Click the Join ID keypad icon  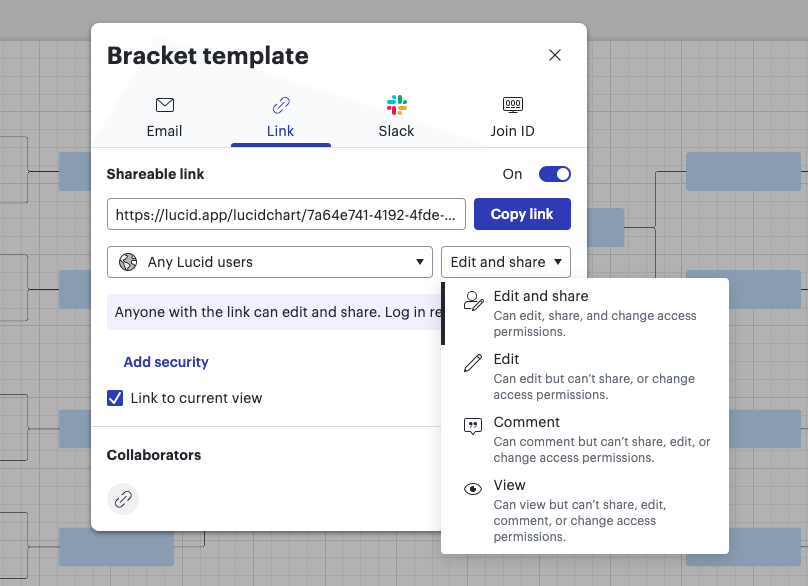point(512,105)
